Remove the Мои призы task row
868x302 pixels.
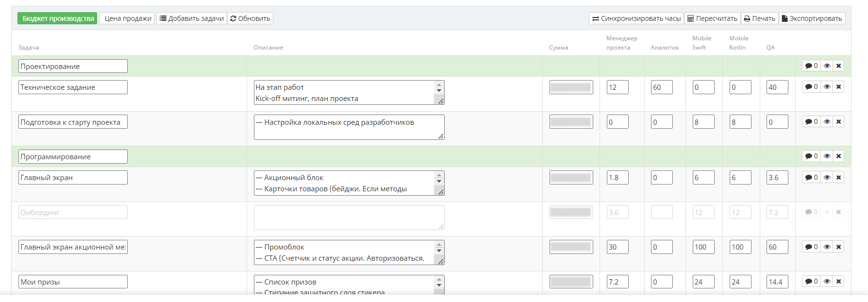pyautogui.click(x=838, y=282)
